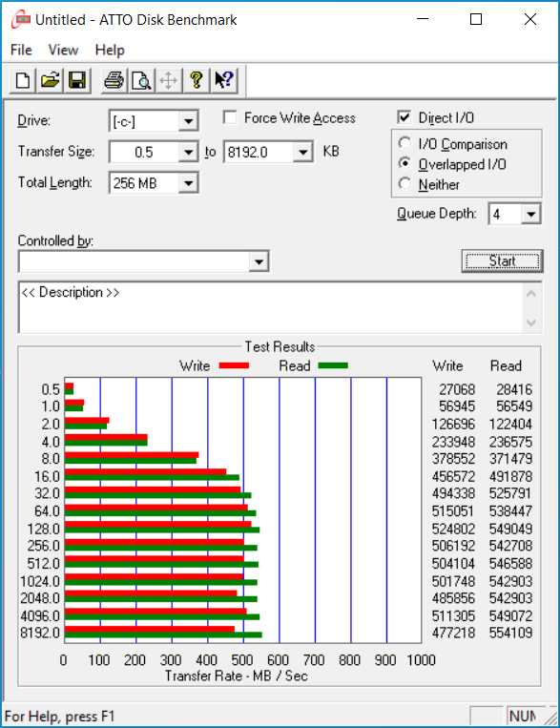Screen dimensions: 560x728
Task: Click the ATTO application icon in title bar
Action: pyautogui.click(x=21, y=20)
